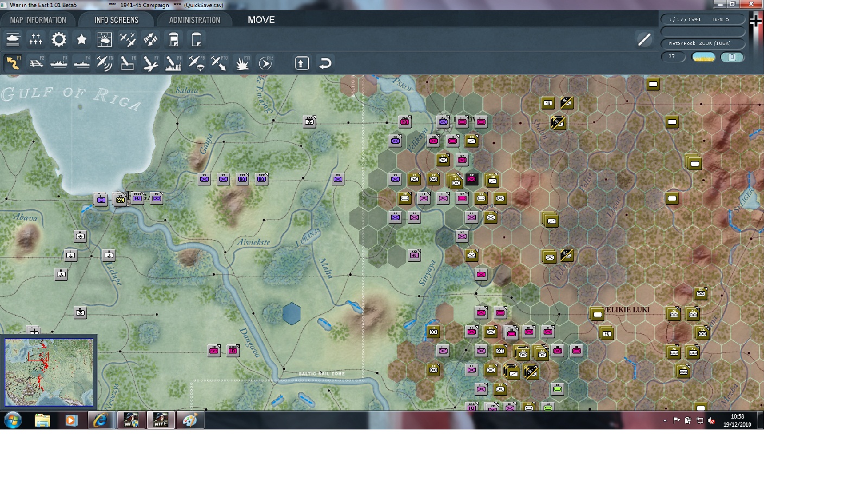Select the F7 bomb airfield mode
This screenshot has width=868, height=488.
tap(150, 63)
